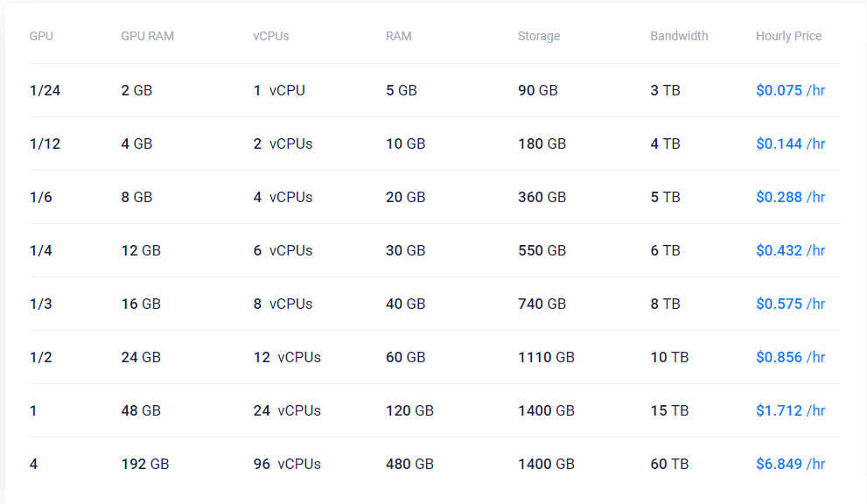
Task: Select the 96 vCPUs cell
Action: (287, 464)
